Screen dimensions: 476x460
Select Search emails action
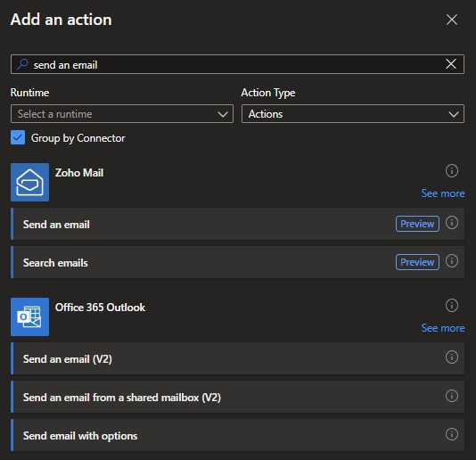[237, 262]
